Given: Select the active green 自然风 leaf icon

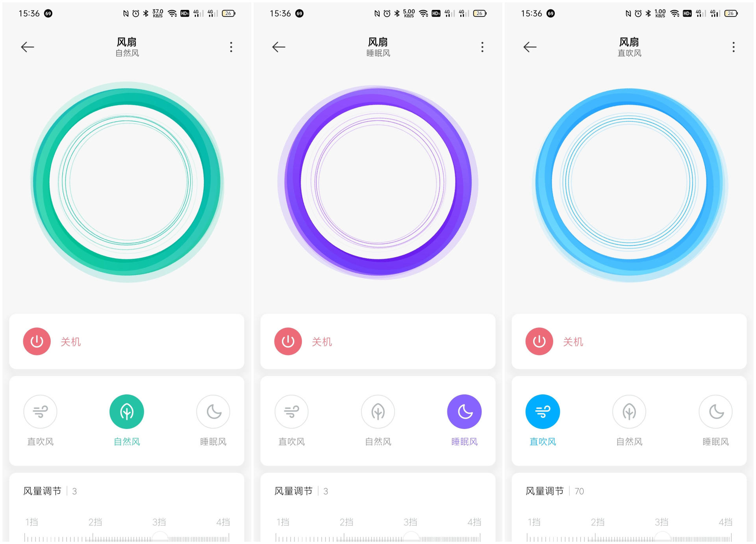Looking at the screenshot, I should point(127,412).
